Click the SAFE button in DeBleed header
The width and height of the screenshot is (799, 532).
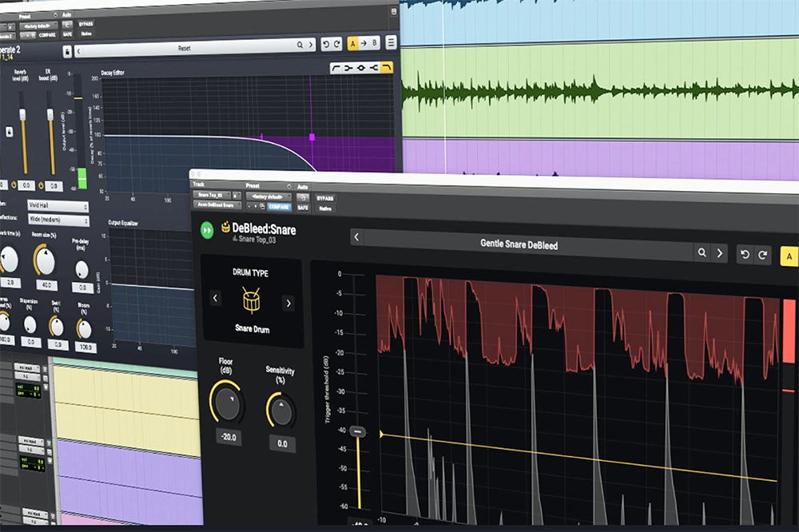point(303,207)
